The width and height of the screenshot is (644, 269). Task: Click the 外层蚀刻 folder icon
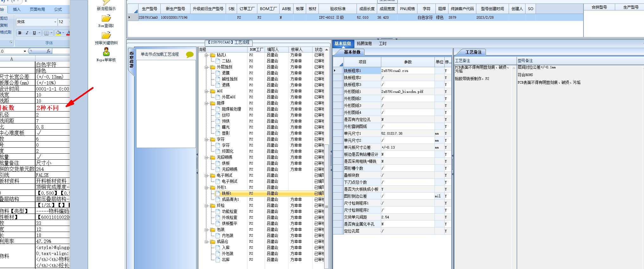pyautogui.click(x=213, y=67)
